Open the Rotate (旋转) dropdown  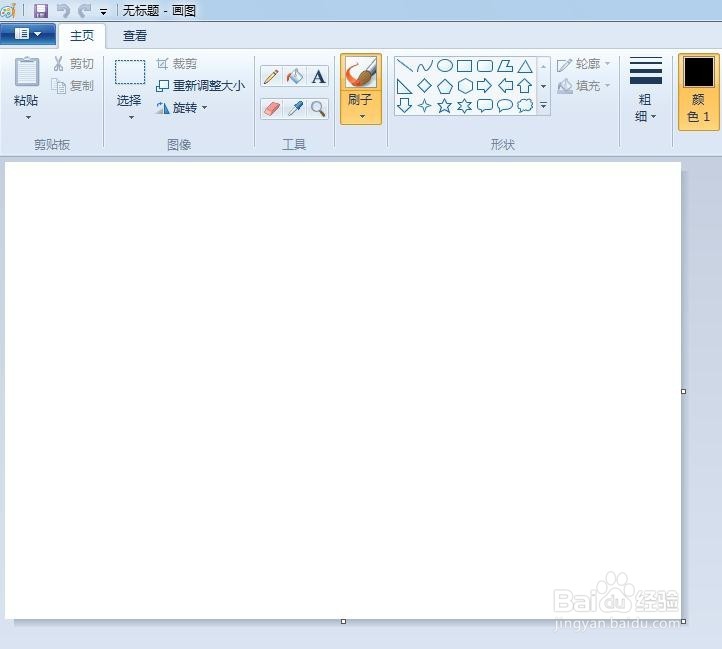(x=182, y=108)
